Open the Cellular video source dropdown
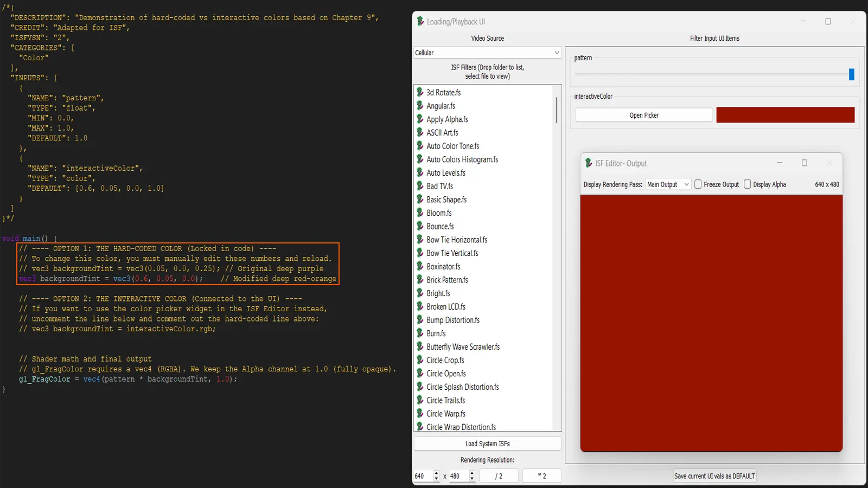The width and height of the screenshot is (868, 488). pyautogui.click(x=487, y=53)
